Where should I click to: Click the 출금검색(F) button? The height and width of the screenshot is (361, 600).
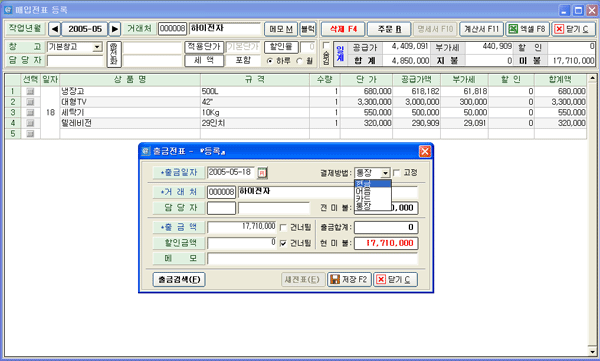(179, 279)
